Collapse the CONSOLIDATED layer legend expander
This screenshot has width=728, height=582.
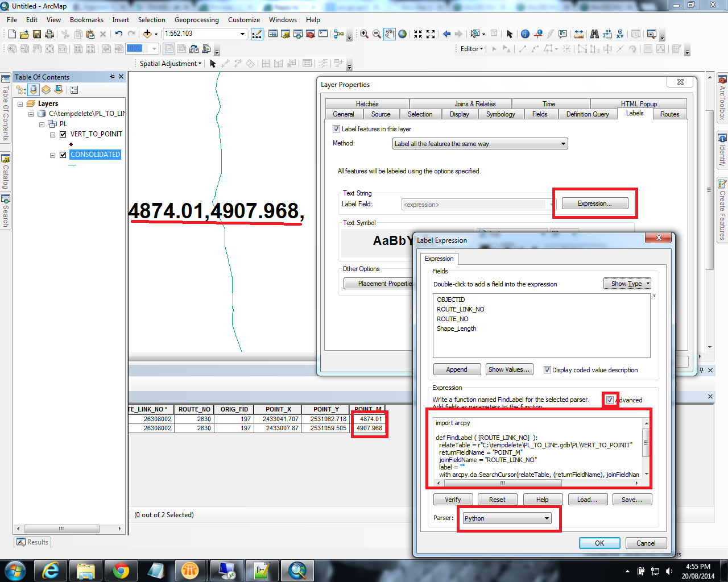coord(52,155)
